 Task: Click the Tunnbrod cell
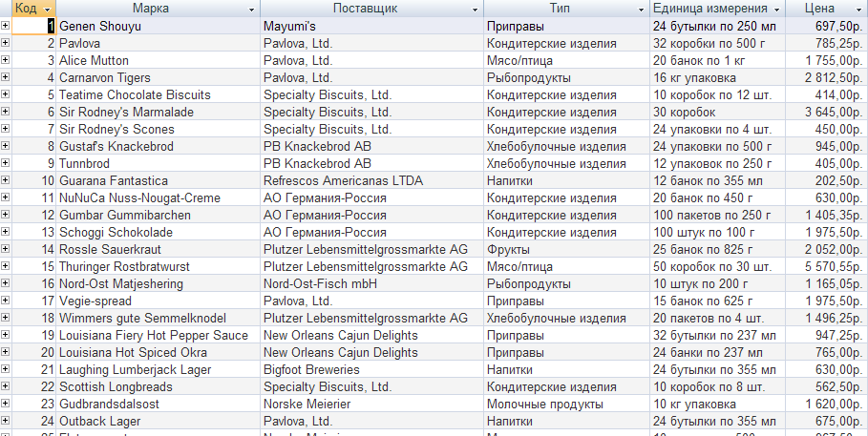159,163
